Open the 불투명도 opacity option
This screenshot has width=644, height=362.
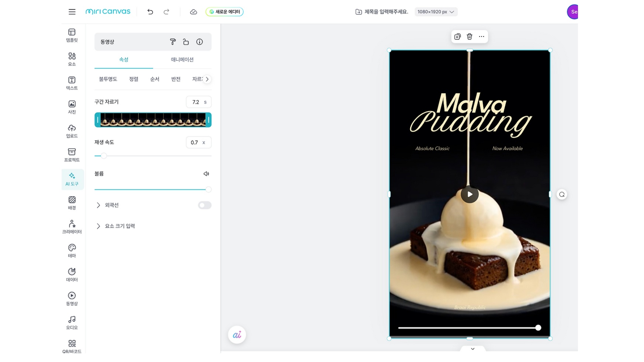108,79
